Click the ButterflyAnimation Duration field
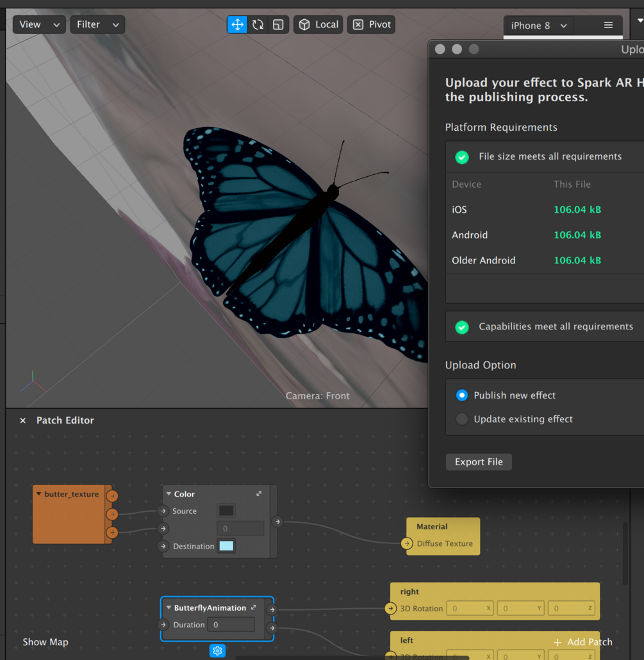 point(231,625)
